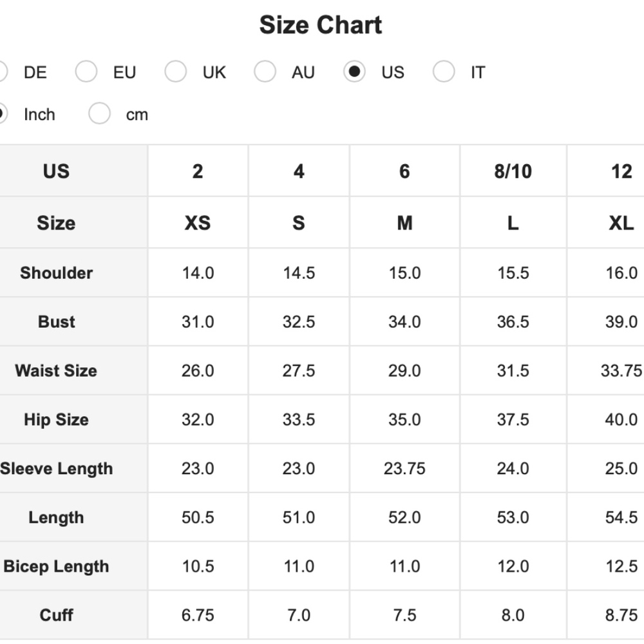Viewport: 644px width, 644px height.
Task: Switch measurements to cm
Action: pyautogui.click(x=100, y=115)
